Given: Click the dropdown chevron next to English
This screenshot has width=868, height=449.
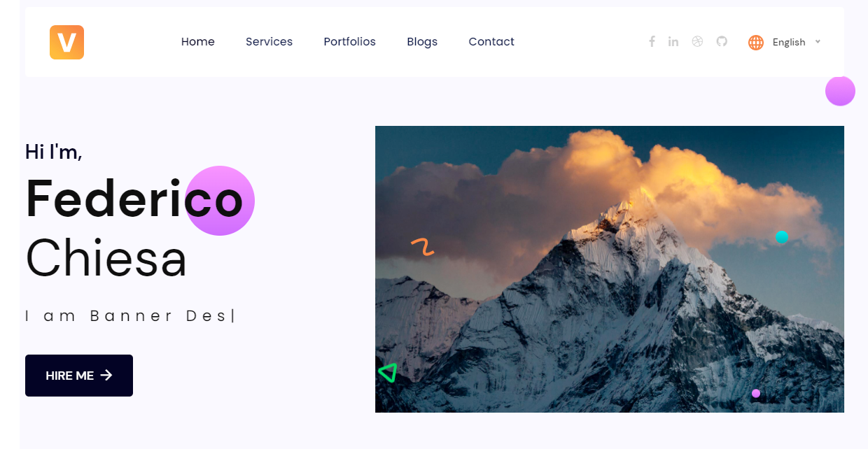Looking at the screenshot, I should click(818, 42).
